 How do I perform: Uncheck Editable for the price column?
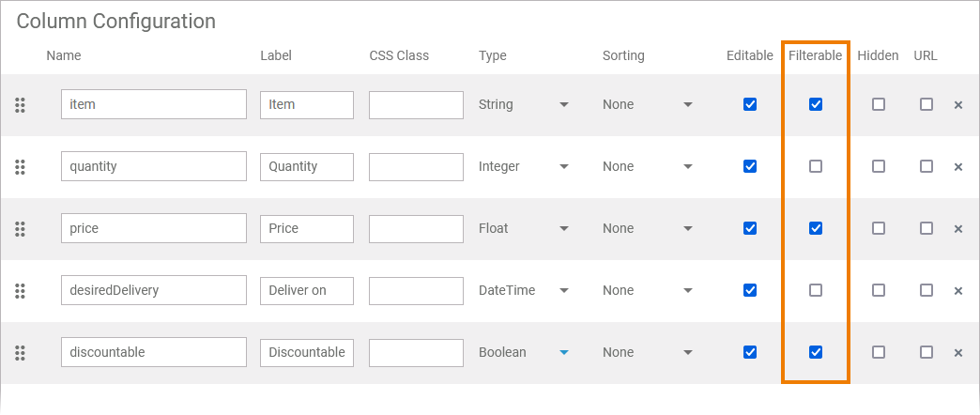click(x=750, y=228)
